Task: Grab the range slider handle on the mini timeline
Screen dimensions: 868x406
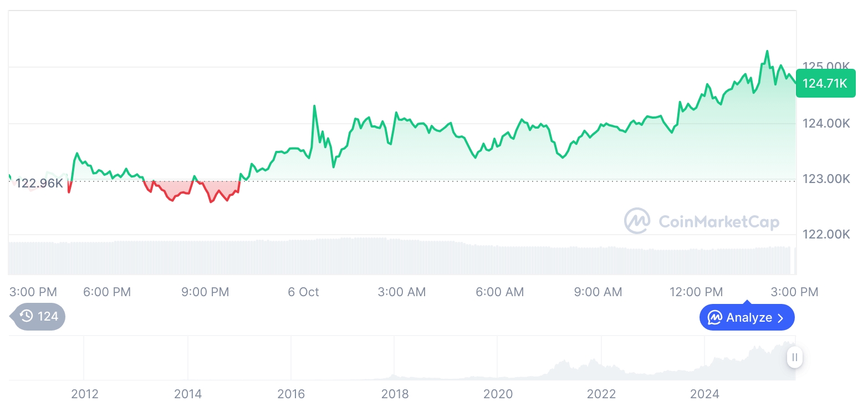Action: click(795, 357)
